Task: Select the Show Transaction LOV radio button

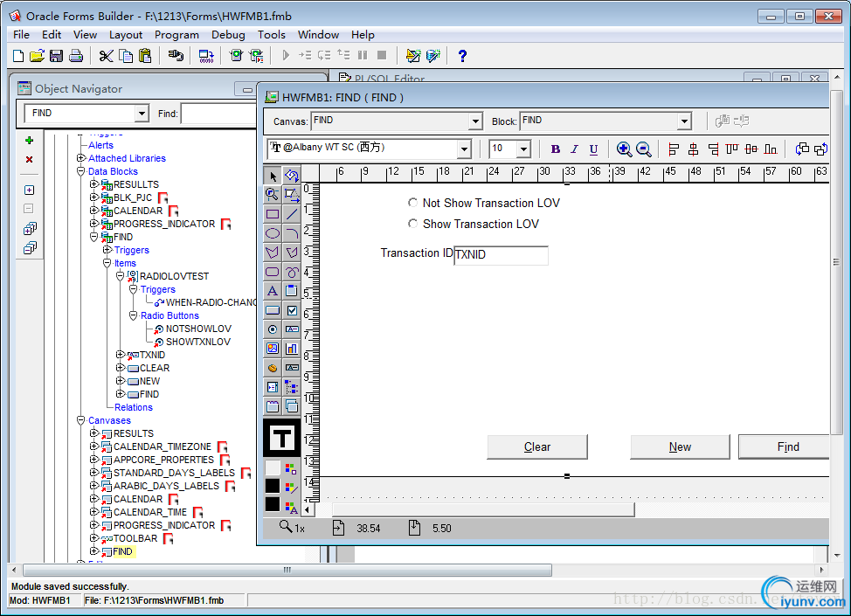Action: 413,224
